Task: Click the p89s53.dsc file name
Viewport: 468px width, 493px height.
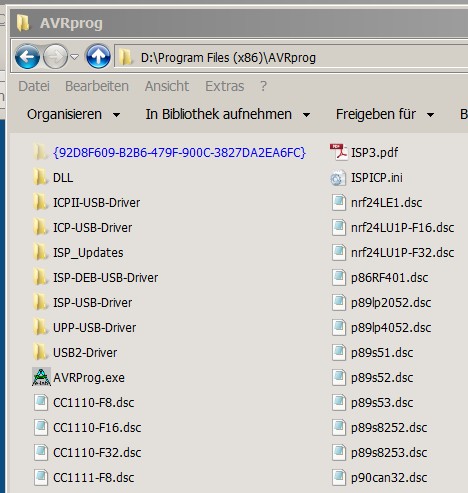Action: [x=382, y=403]
